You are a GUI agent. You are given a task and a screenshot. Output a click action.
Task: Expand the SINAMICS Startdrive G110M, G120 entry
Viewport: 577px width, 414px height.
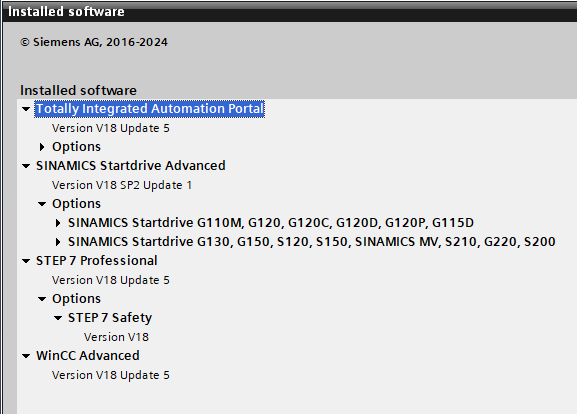tap(58, 223)
